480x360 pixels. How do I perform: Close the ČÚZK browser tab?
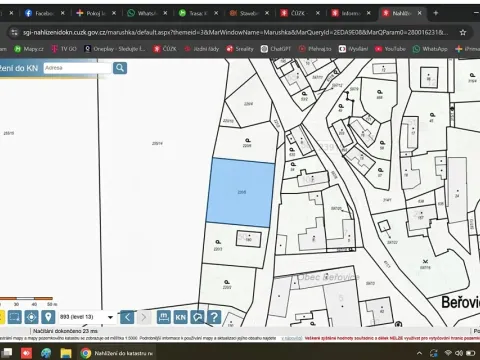tap(318, 13)
